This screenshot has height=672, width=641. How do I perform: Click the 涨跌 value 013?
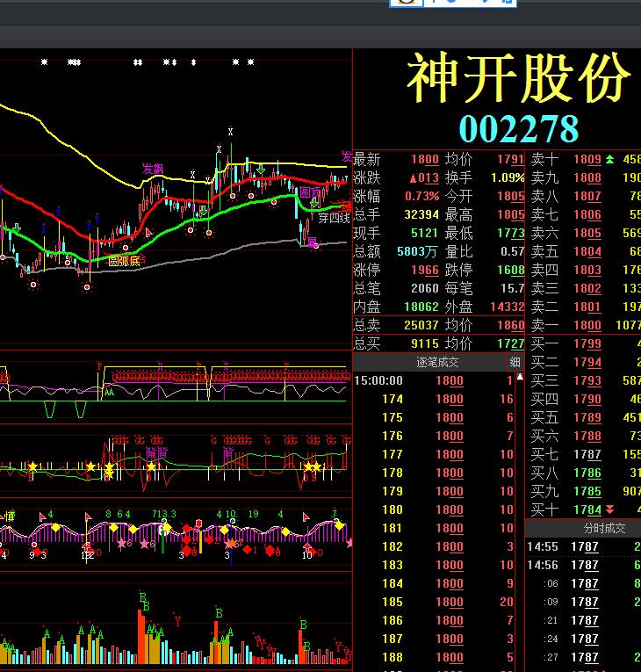pyautogui.click(x=424, y=177)
